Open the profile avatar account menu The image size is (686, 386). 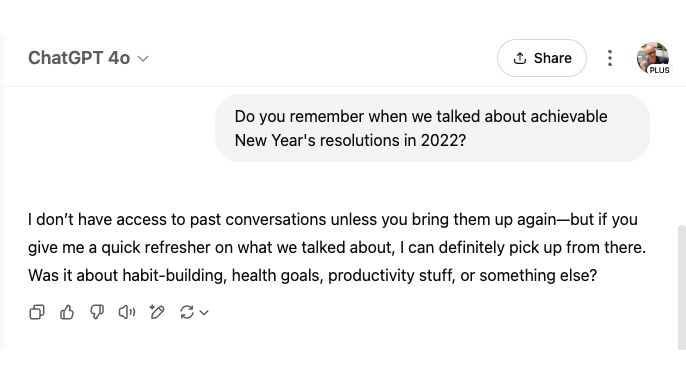tap(653, 58)
